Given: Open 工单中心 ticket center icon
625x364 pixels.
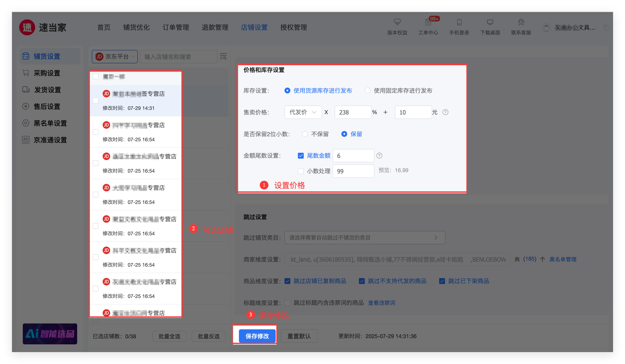Looking at the screenshot, I should tap(428, 22).
